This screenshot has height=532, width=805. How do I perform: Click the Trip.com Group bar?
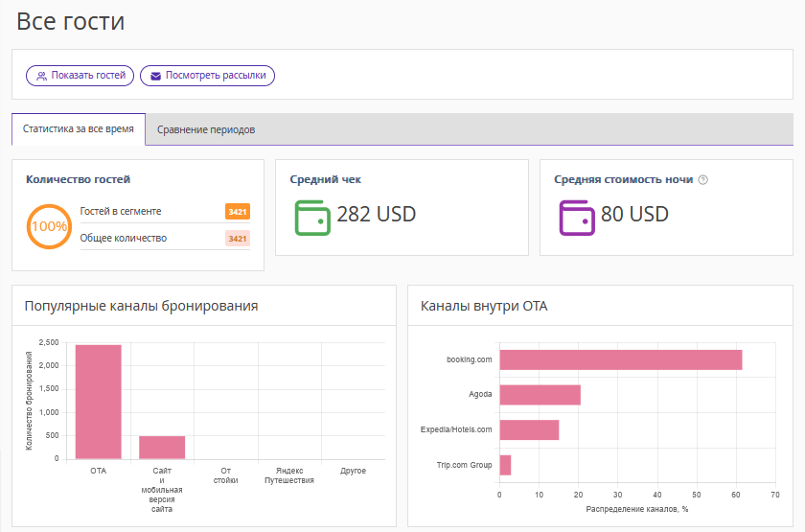[505, 465]
